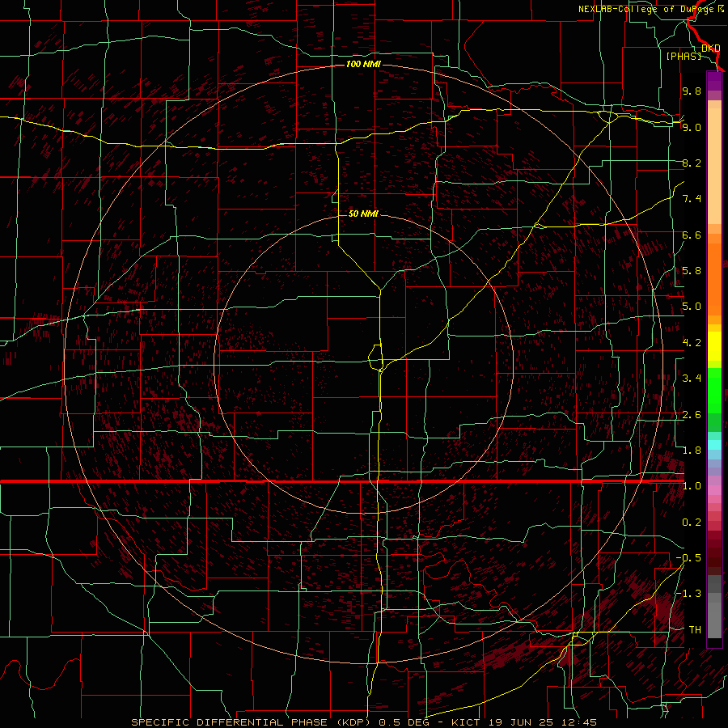Click the KICT 19 JUN 25 12:45 timestamp

click(524, 722)
